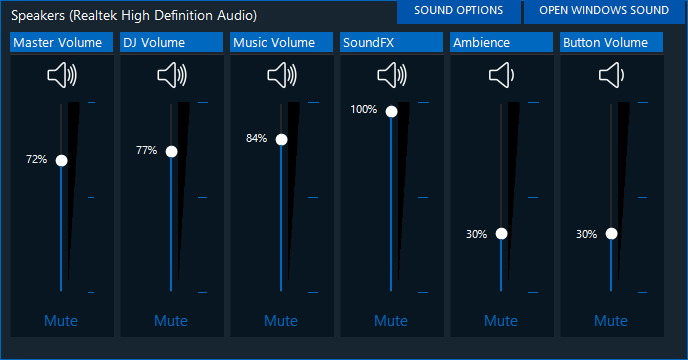This screenshot has height=360, width=688.
Task: Click the SoundFX speaker icon
Action: [392, 75]
